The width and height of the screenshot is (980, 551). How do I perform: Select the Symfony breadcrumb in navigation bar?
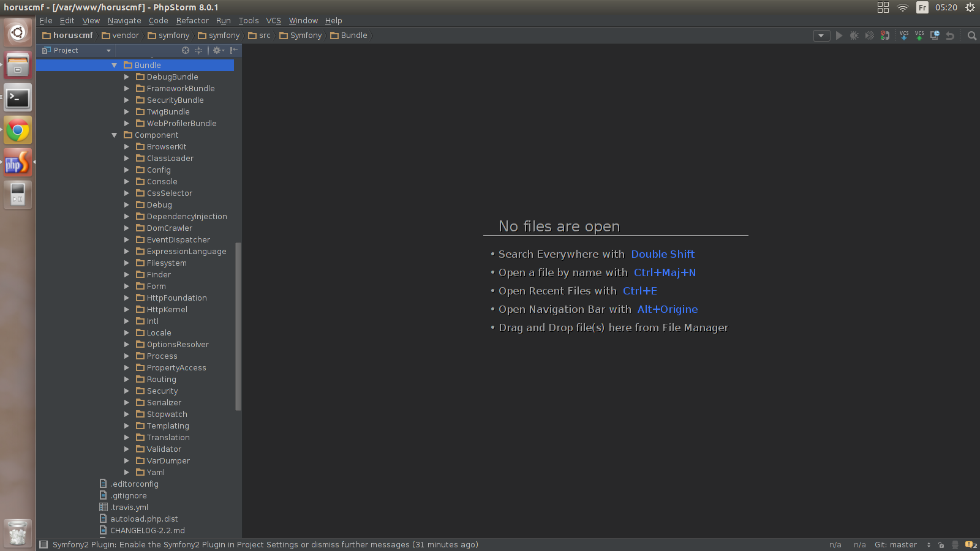click(300, 36)
